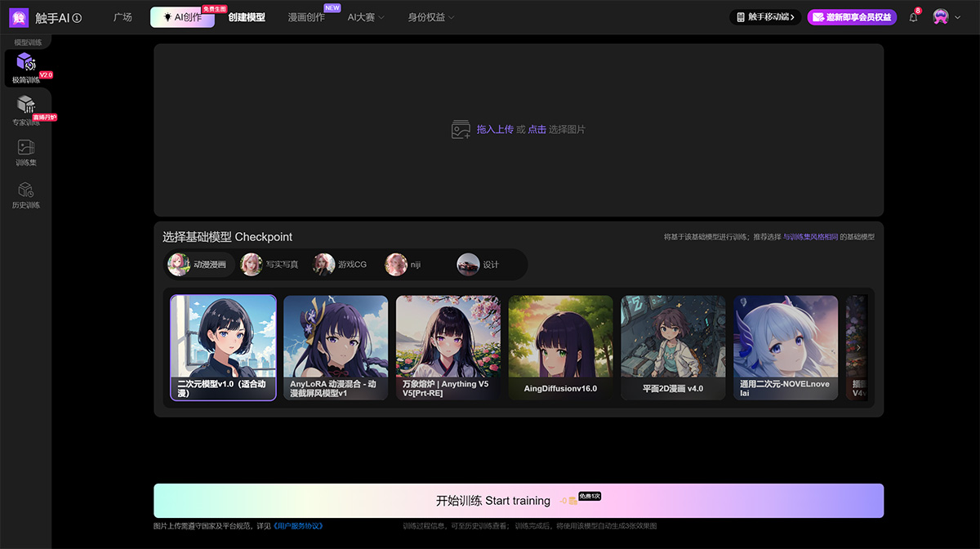Go to the 广场 tab

[x=122, y=17]
